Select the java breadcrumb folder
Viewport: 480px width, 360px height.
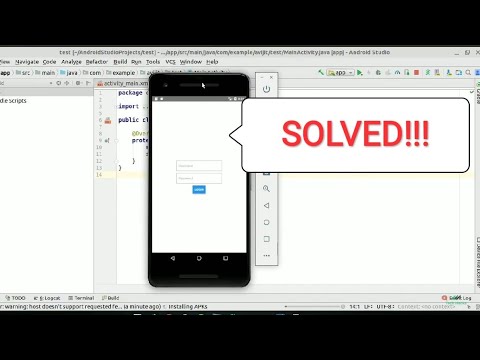[x=69, y=73]
